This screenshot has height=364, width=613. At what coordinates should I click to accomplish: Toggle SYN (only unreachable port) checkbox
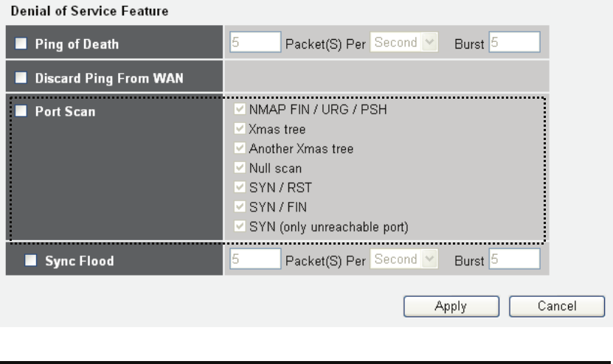(x=237, y=225)
